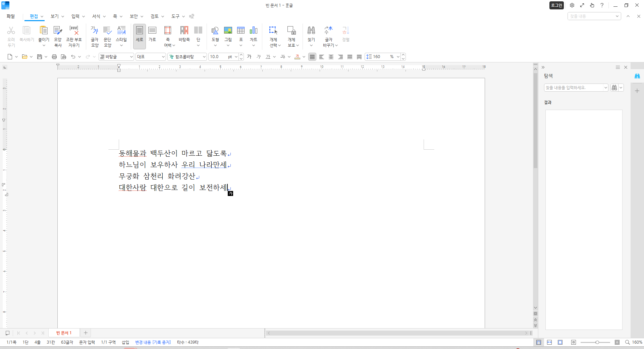This screenshot has height=349, width=644.
Task: Click the vertical document scrollbar
Action: click(535, 121)
